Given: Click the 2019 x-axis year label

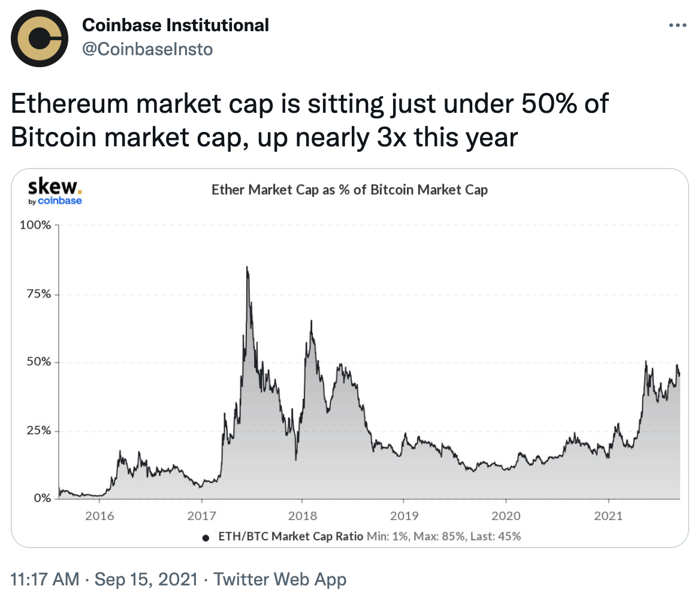Looking at the screenshot, I should point(403,516).
